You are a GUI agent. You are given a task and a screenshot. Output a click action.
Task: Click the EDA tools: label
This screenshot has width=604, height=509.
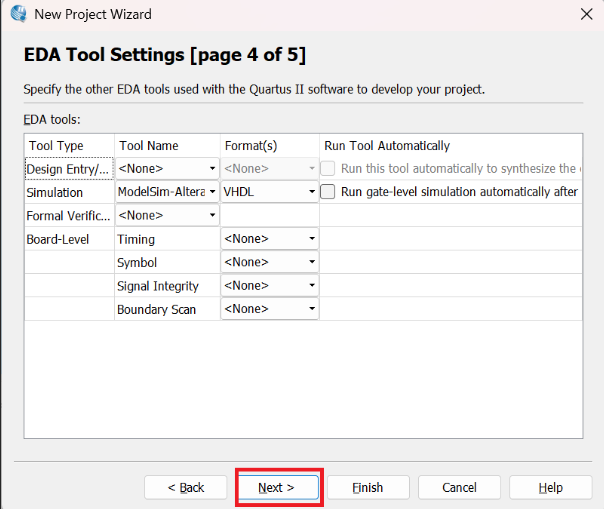tap(52, 120)
